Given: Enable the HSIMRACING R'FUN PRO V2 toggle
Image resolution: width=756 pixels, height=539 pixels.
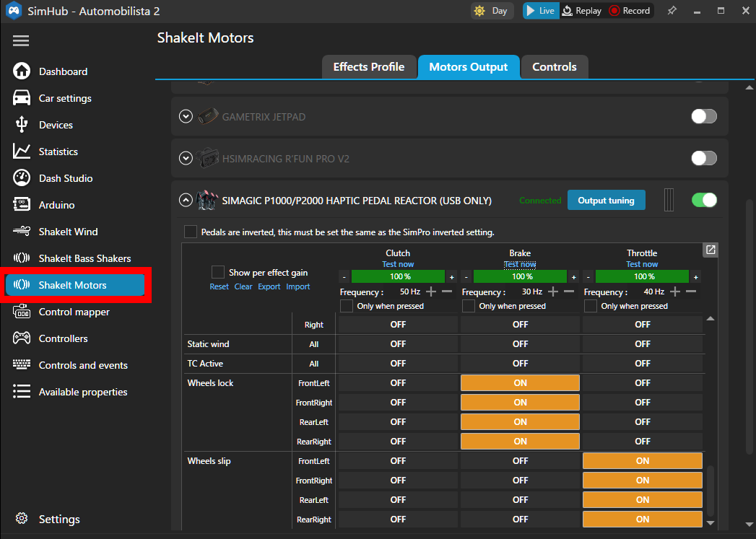Looking at the screenshot, I should pos(704,158).
